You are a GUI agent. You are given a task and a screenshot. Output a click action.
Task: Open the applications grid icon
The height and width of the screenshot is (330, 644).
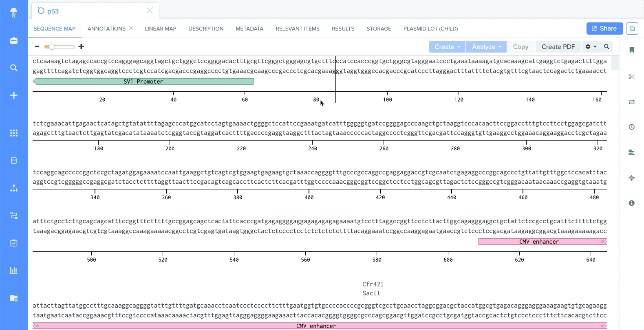[x=14, y=133]
